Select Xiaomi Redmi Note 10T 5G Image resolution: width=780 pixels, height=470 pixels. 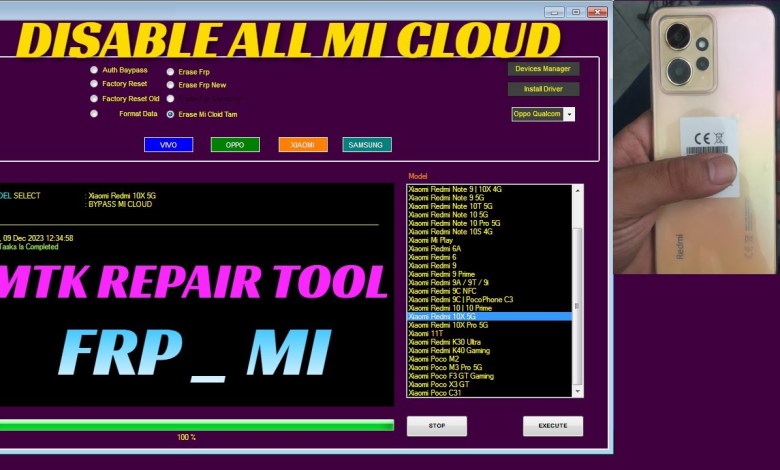coord(489,206)
